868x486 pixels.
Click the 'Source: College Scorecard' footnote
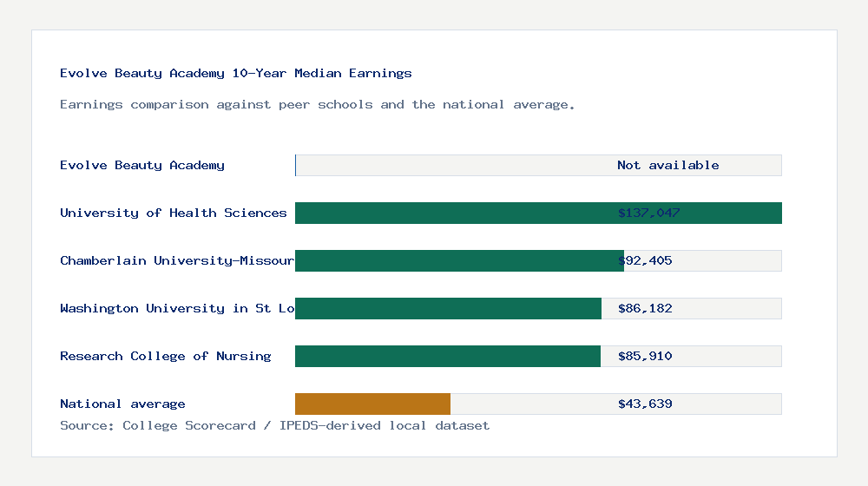click(274, 425)
